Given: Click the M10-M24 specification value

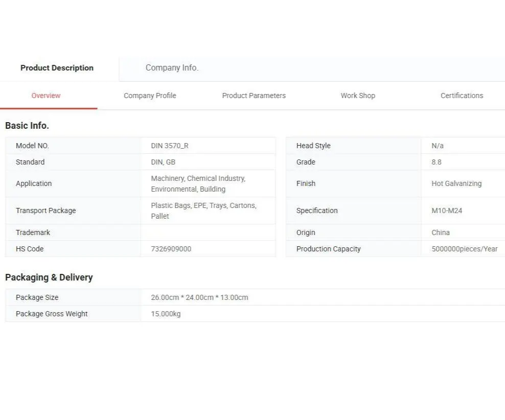Looking at the screenshot, I should click(447, 211).
